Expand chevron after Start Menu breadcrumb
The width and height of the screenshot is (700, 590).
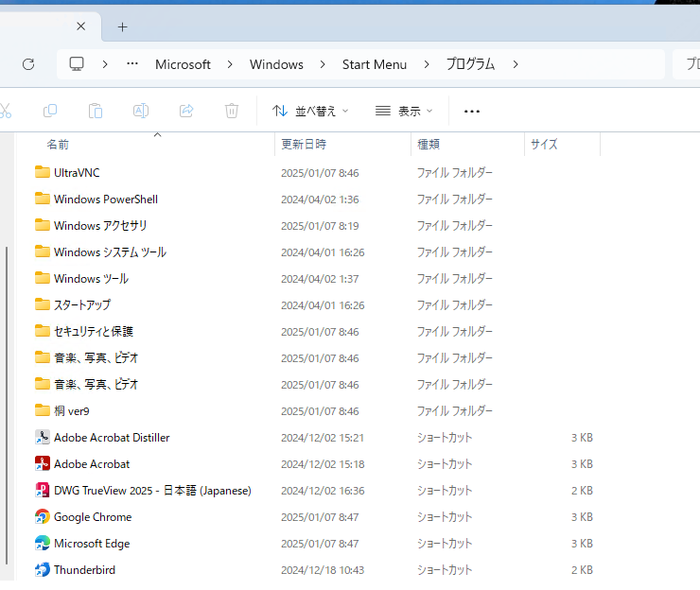tap(427, 64)
